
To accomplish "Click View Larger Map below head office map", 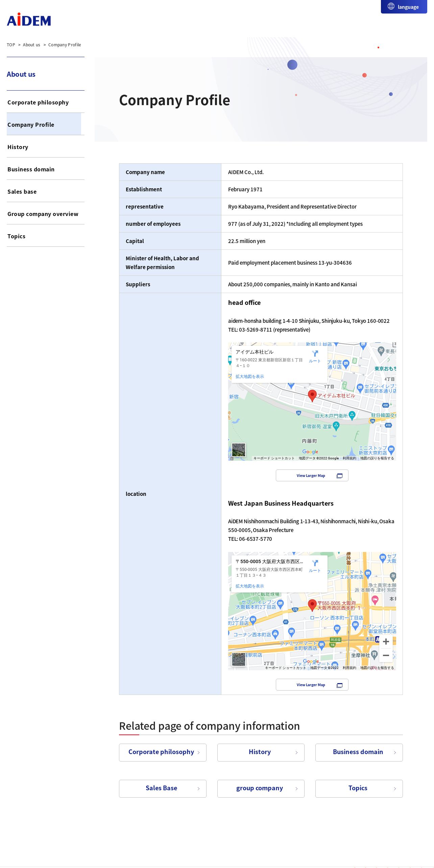I will (312, 476).
